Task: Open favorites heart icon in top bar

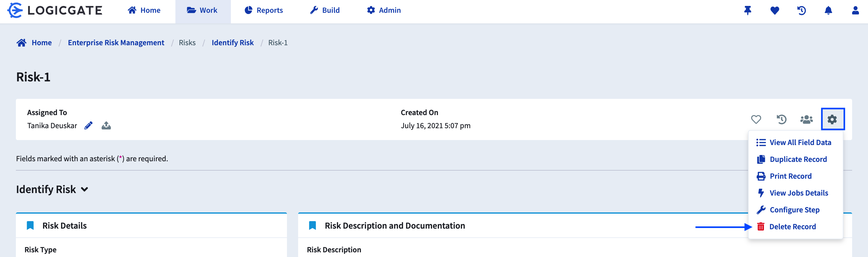Action: tap(774, 11)
